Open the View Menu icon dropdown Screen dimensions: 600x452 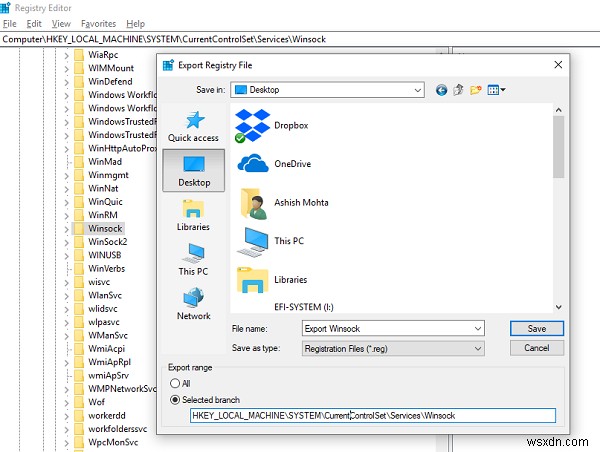[496, 90]
